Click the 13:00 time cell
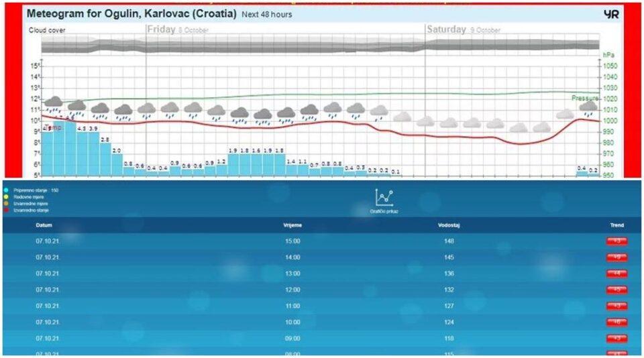 pyautogui.click(x=292, y=274)
